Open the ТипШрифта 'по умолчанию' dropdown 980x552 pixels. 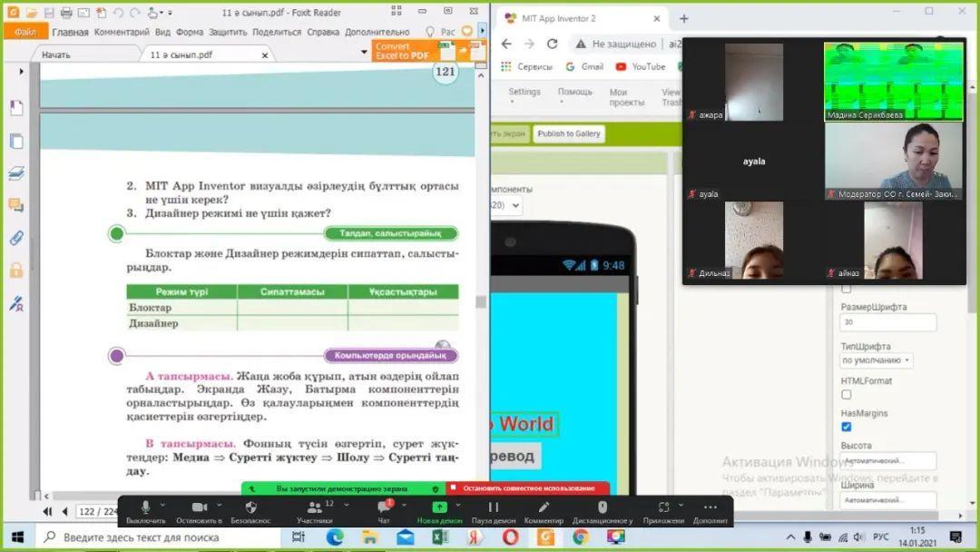tap(876, 360)
